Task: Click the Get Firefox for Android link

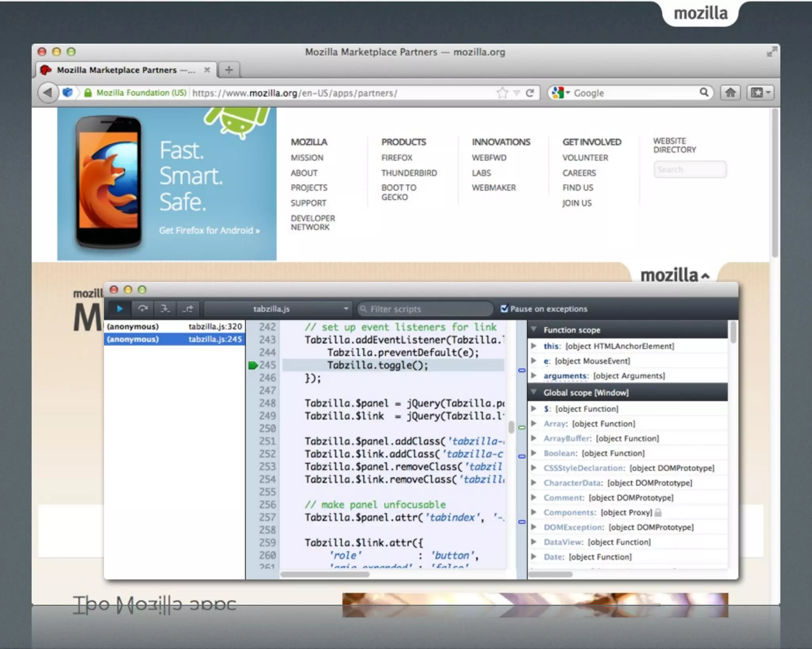Action: pos(209,231)
